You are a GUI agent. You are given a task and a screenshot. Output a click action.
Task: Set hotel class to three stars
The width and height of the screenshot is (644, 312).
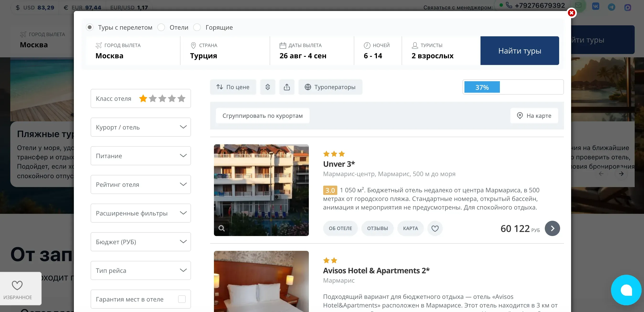click(162, 98)
